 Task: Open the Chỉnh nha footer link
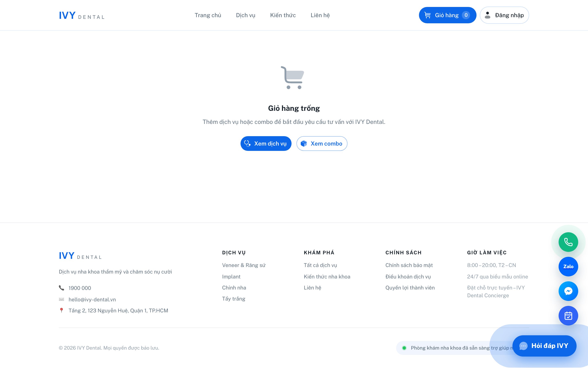234,288
